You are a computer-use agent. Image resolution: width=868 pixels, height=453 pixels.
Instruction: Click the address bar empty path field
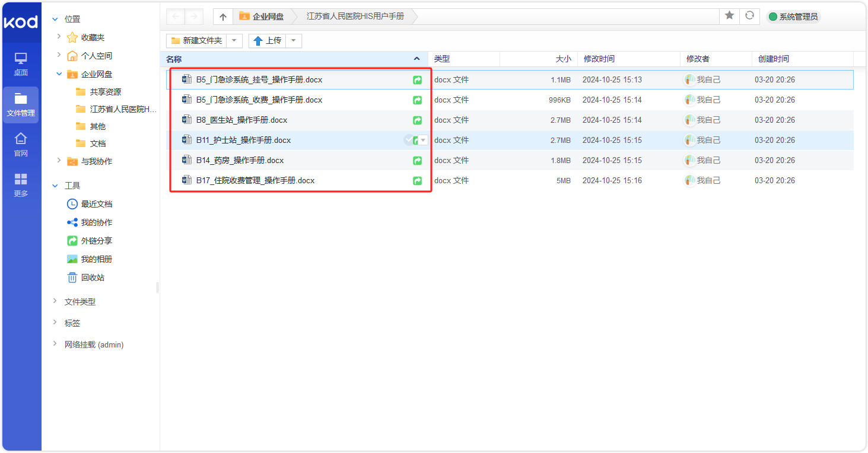567,17
